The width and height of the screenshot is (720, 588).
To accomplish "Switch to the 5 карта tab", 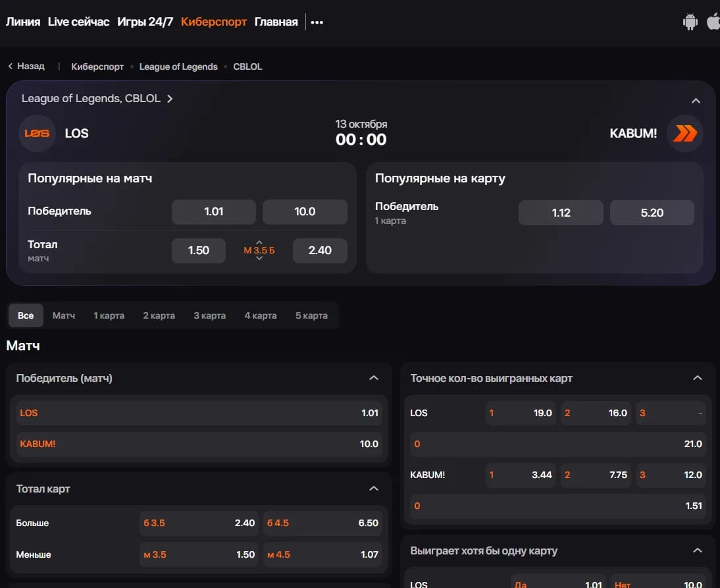I will tap(311, 315).
